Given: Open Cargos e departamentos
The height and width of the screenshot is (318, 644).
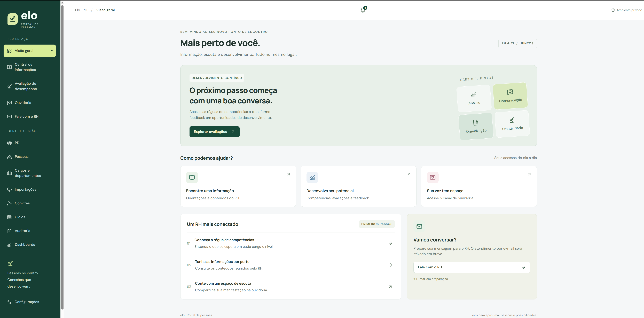Looking at the screenshot, I should pyautogui.click(x=29, y=173).
